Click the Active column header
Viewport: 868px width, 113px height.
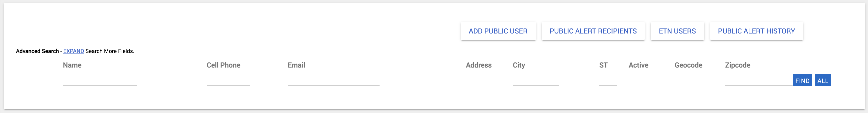pyautogui.click(x=638, y=65)
